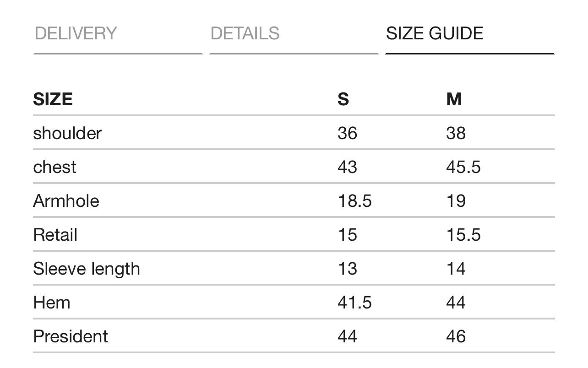Select the Sleeve length row label

pyautogui.click(x=87, y=269)
